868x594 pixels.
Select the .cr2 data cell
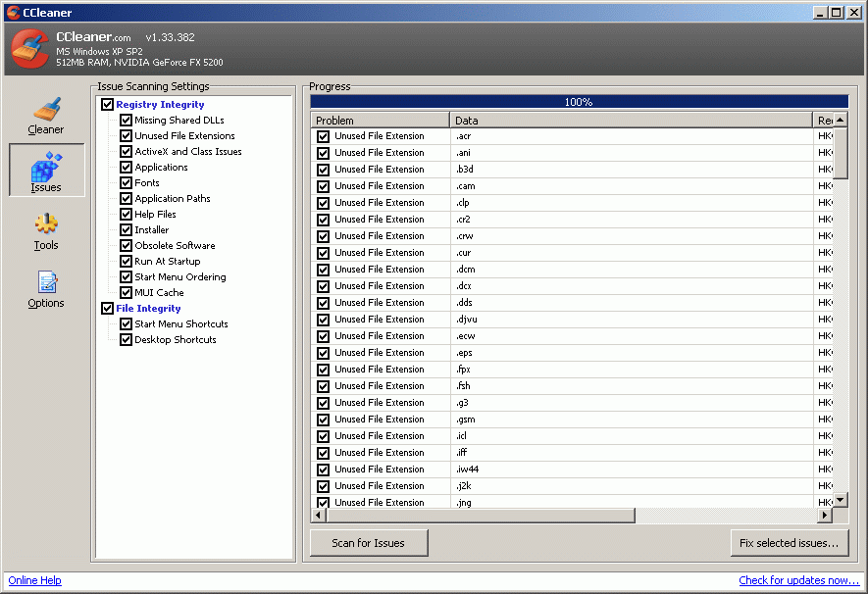(632, 220)
